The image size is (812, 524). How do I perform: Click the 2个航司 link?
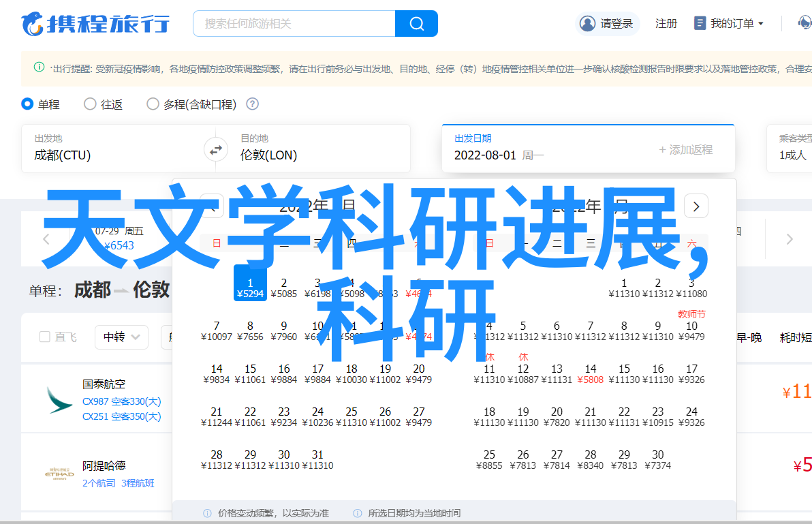99,483
